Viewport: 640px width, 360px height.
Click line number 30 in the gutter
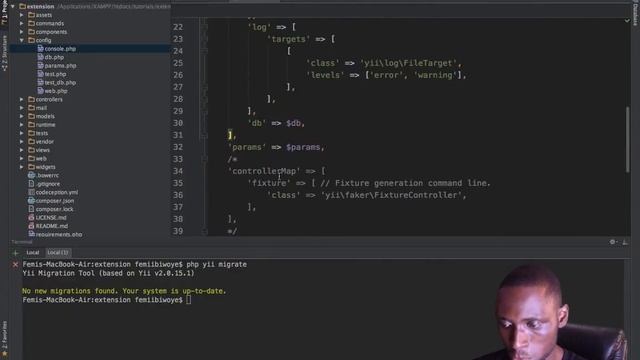click(178, 123)
